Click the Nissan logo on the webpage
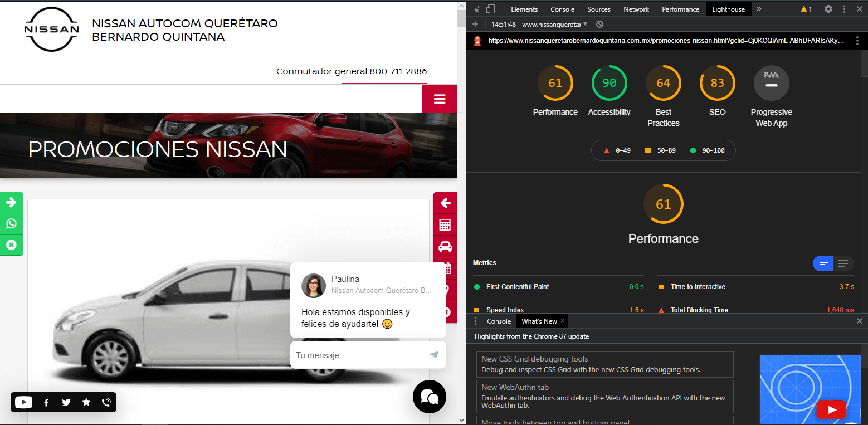The image size is (868, 425). point(52,30)
